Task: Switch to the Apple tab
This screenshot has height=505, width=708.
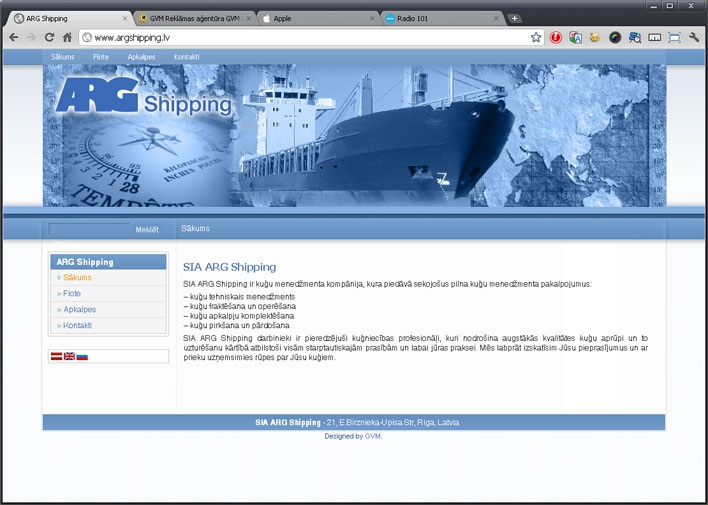Action: [x=319, y=19]
